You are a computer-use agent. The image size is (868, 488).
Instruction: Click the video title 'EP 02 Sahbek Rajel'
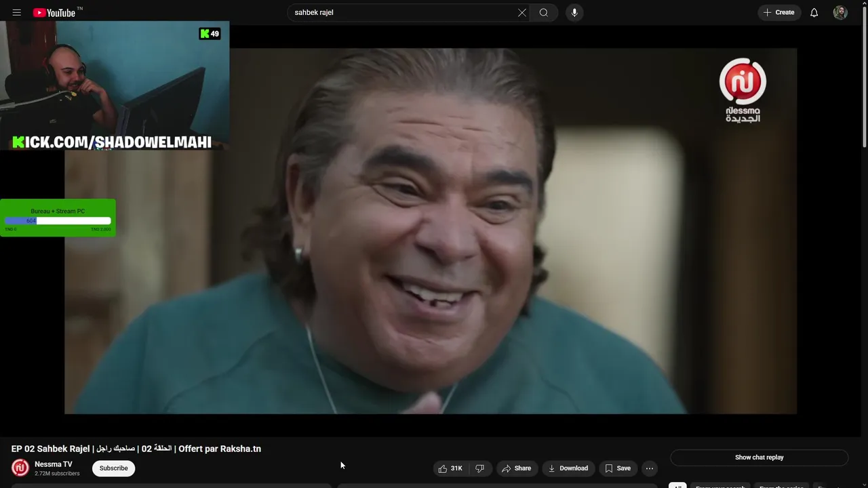click(136, 449)
